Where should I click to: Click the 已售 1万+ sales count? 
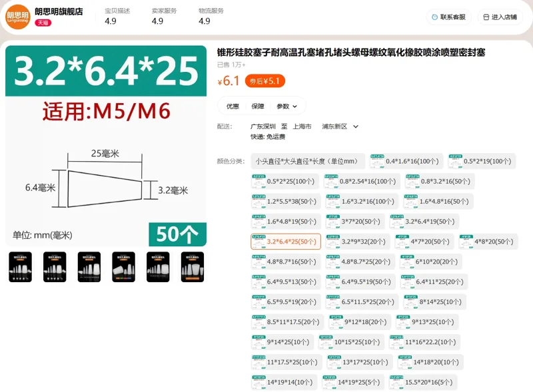pos(231,65)
